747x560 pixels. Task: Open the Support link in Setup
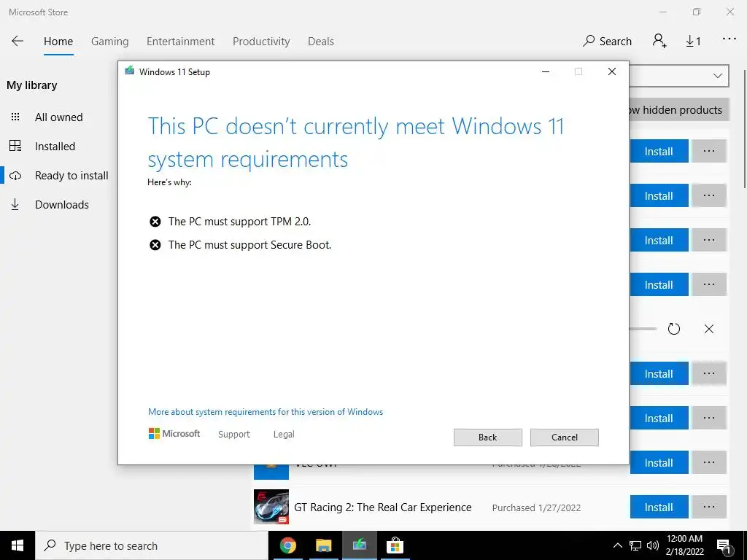234,435
